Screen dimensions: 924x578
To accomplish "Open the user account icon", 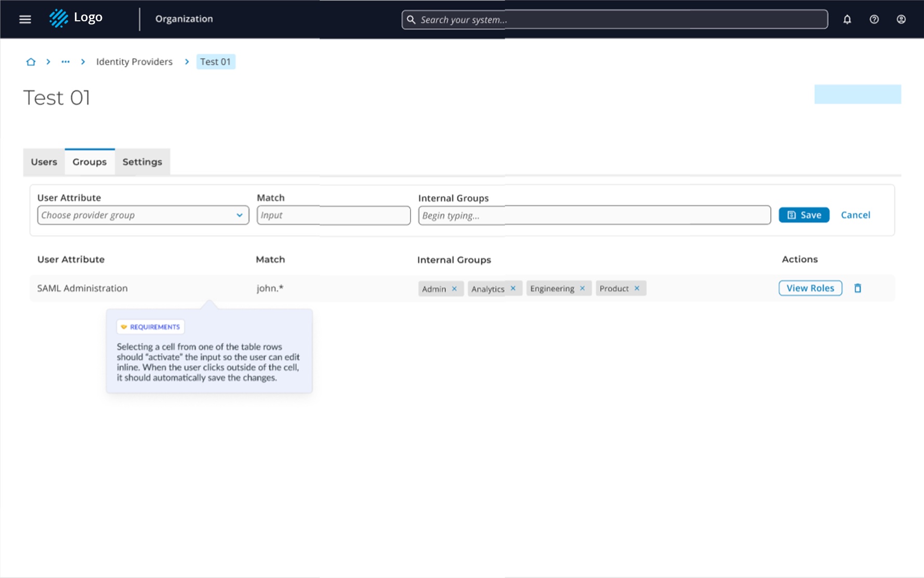I will pos(901,19).
